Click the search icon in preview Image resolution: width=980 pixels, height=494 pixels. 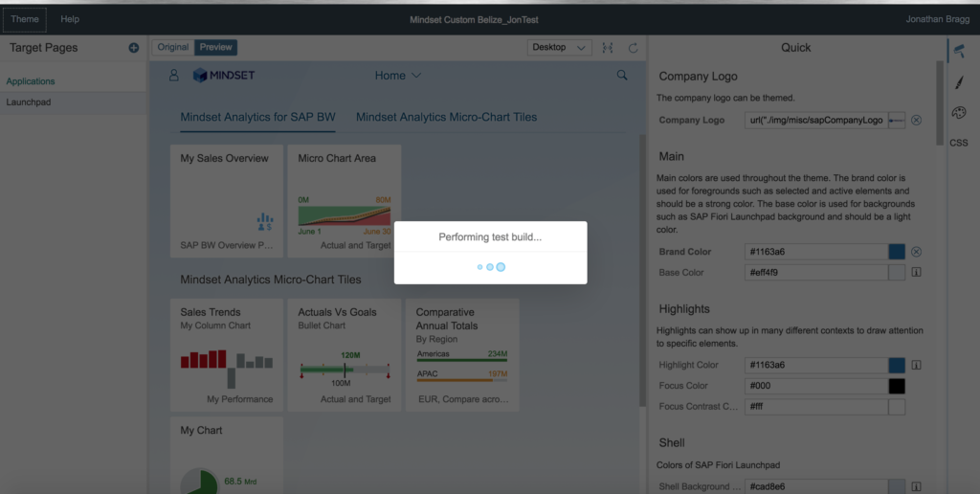(622, 75)
